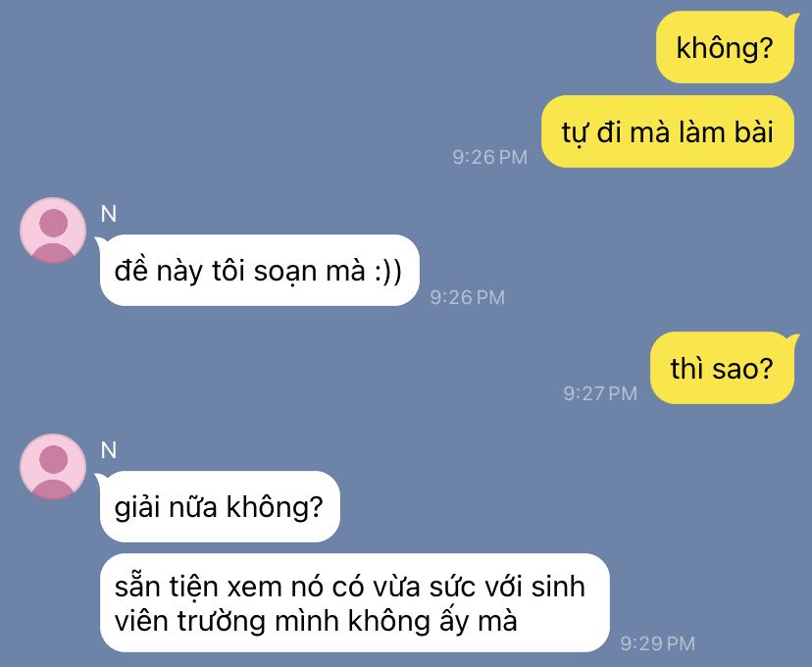
Task: Select the yellow 'thì sao?' bubble
Action: coord(722,368)
